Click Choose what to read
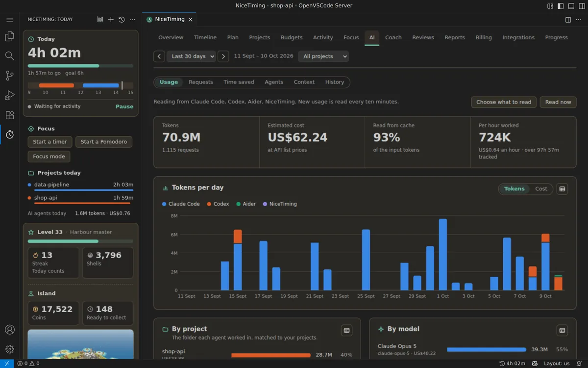588x368 pixels. (504, 102)
